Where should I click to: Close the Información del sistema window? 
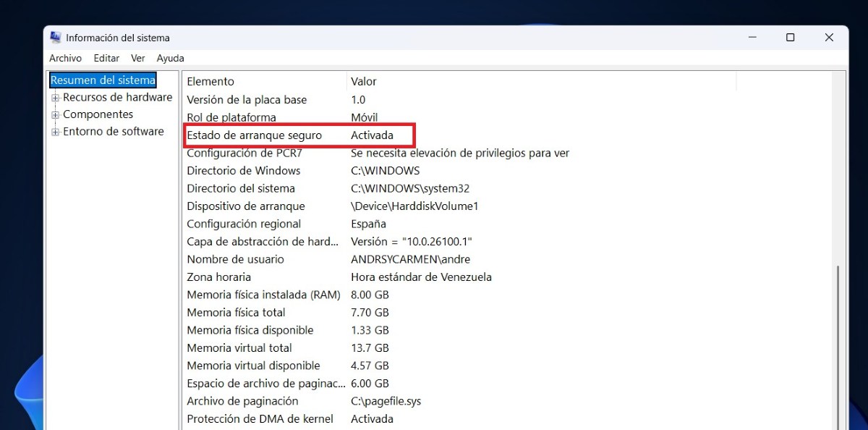click(829, 38)
